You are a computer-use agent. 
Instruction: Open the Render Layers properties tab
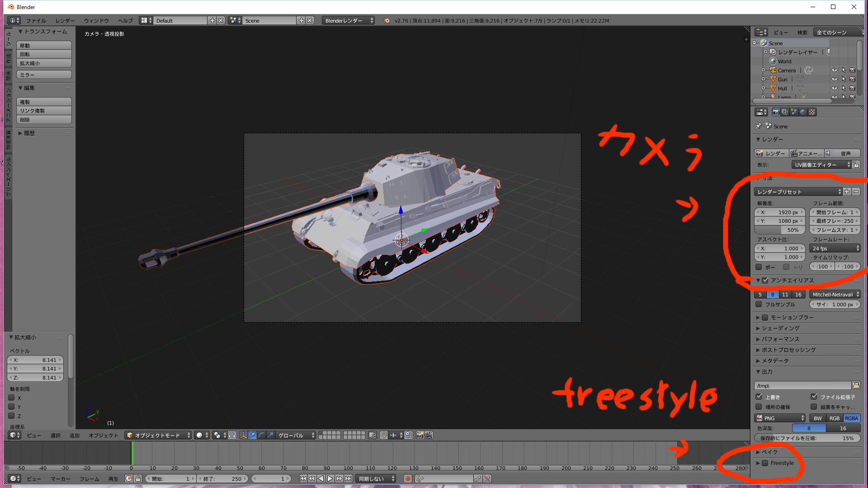(x=785, y=112)
